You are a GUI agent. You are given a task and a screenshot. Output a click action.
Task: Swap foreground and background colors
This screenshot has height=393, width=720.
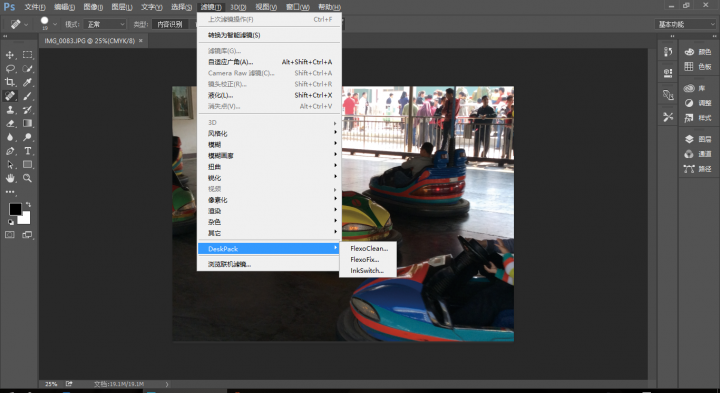click(x=28, y=204)
